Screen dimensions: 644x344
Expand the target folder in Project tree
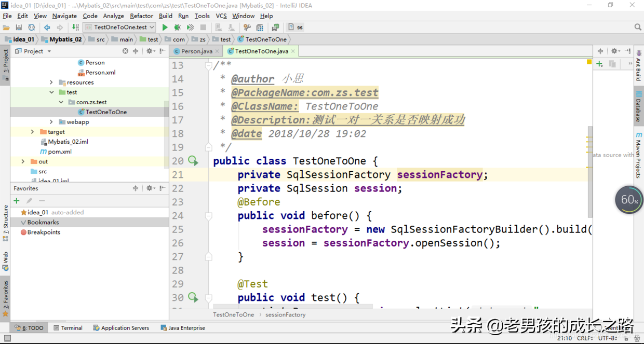coord(32,131)
